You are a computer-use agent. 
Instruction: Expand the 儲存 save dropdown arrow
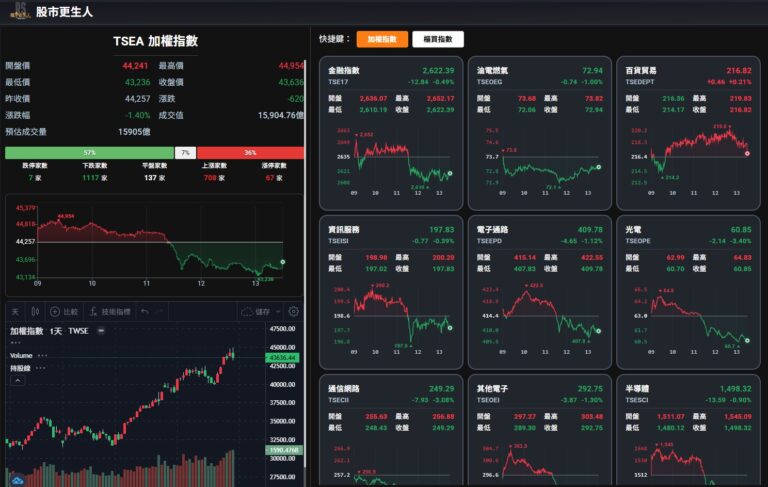(278, 312)
